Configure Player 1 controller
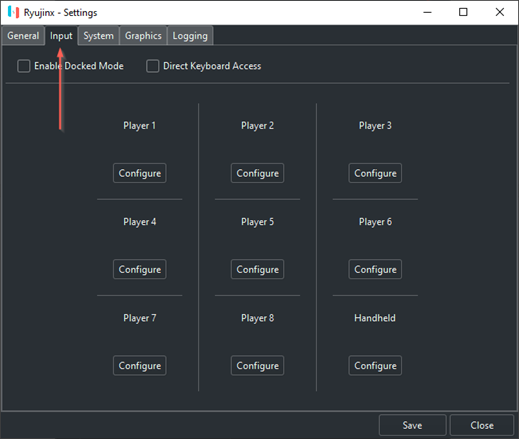519x439 pixels. click(x=140, y=173)
